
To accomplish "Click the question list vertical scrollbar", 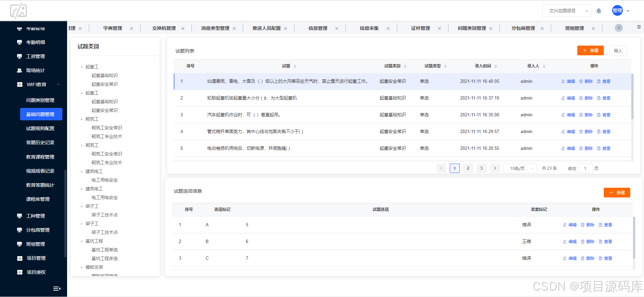I will (x=633, y=97).
